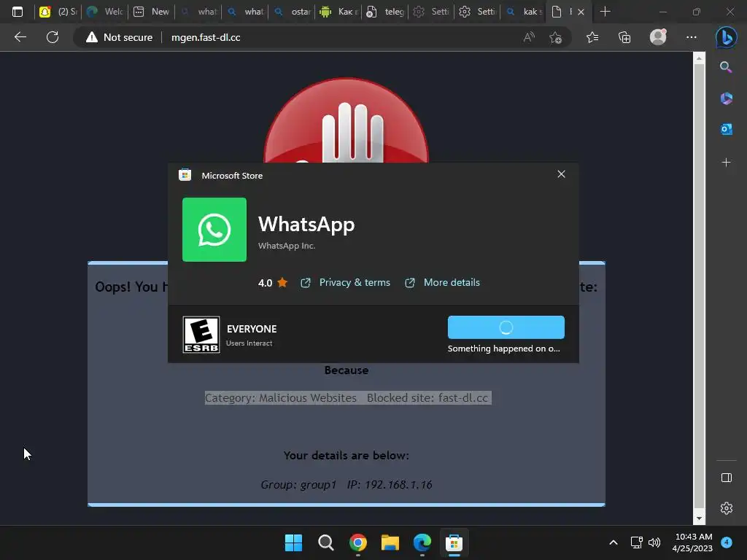The width and height of the screenshot is (747, 560).
Task: Open Microsoft Store taskbar icon
Action: click(x=454, y=542)
